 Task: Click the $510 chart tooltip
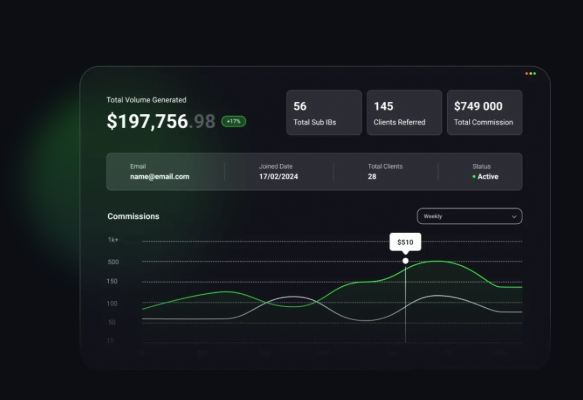coord(405,242)
